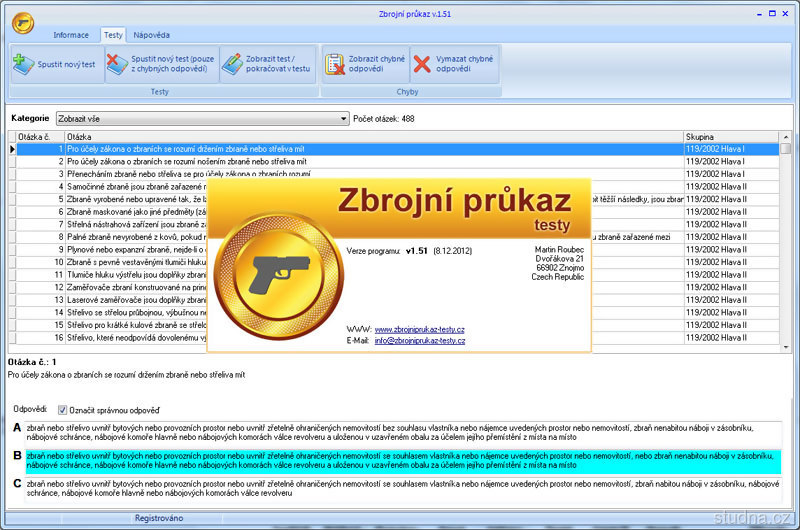This screenshot has height=530, width=800.
Task: Click Spustit nový test (pouze z chybných odpovědí) label
Action: pos(172,64)
